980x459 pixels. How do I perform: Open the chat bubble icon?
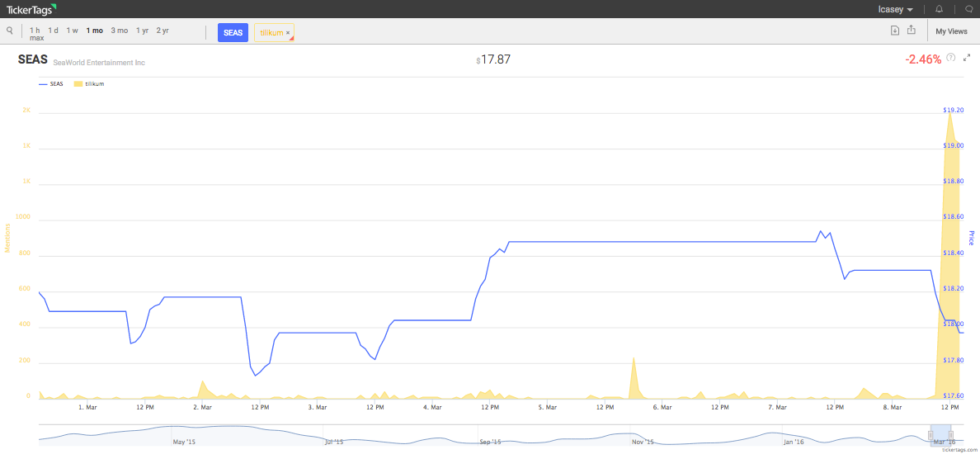click(969, 9)
